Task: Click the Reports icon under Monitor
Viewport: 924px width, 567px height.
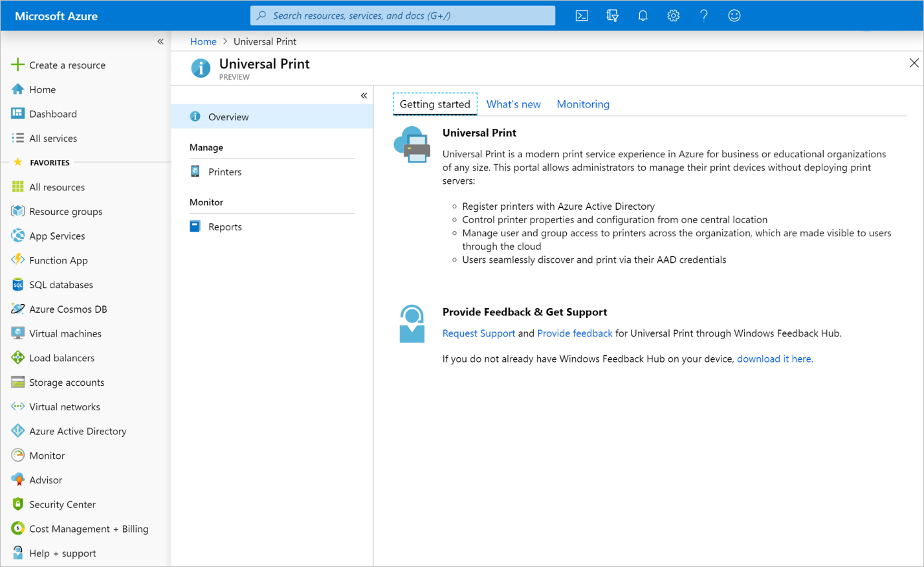Action: click(x=195, y=227)
